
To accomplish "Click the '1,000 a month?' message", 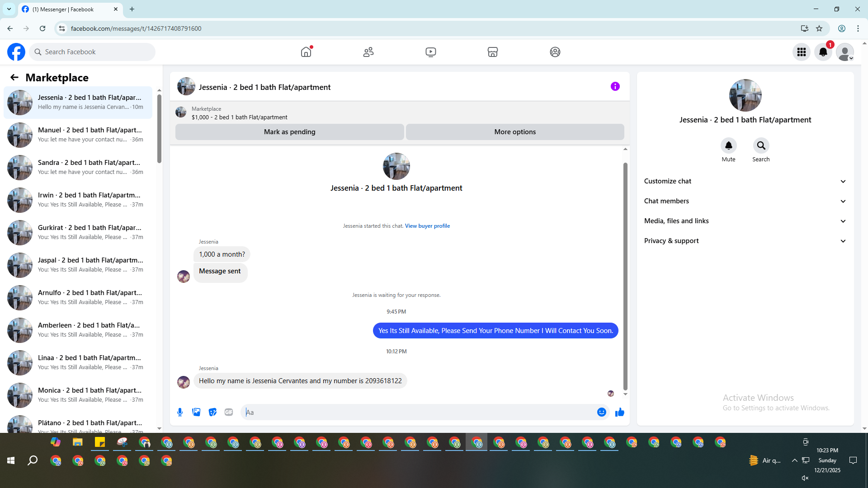I will tap(222, 254).
